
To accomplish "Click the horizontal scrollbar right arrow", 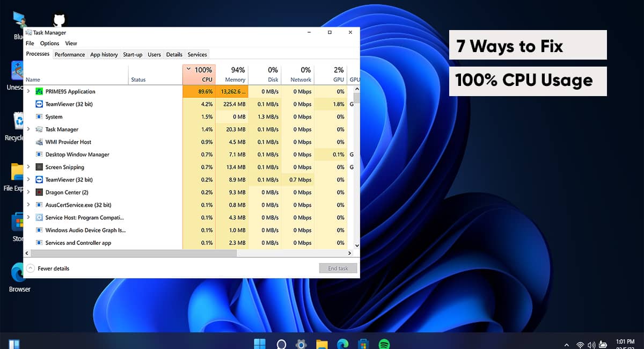I will 350,252.
